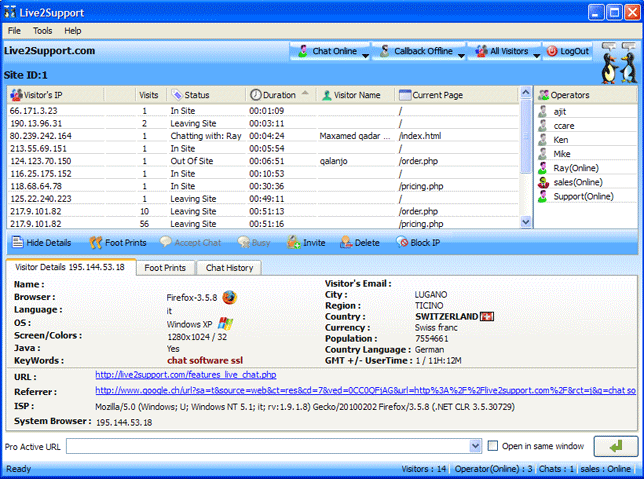Screen dimensions: 644x479
Task: Select visitor row 118.68.64.78
Action: 263,186
